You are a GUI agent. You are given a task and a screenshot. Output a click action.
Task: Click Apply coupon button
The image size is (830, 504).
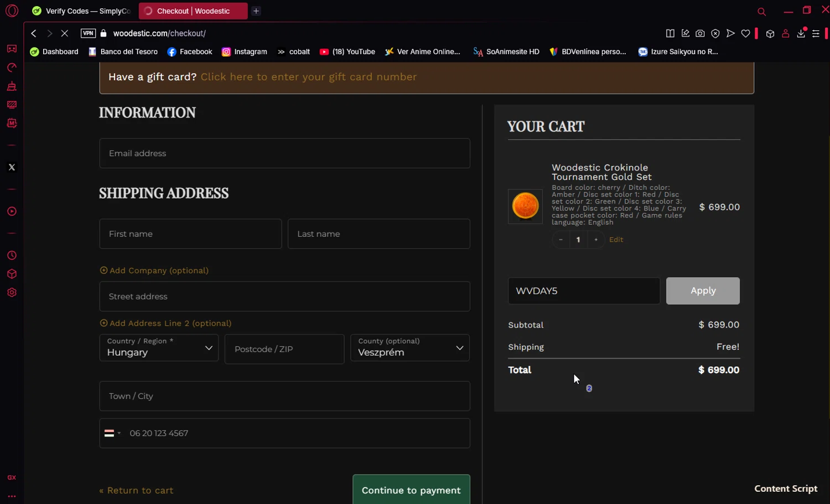tap(703, 291)
